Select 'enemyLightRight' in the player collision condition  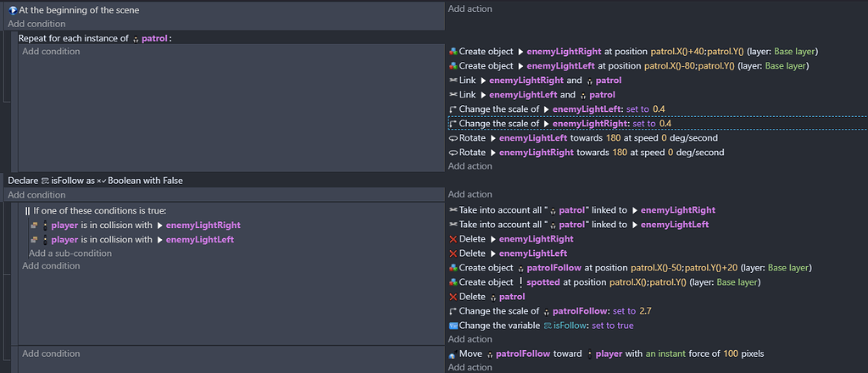click(x=203, y=225)
